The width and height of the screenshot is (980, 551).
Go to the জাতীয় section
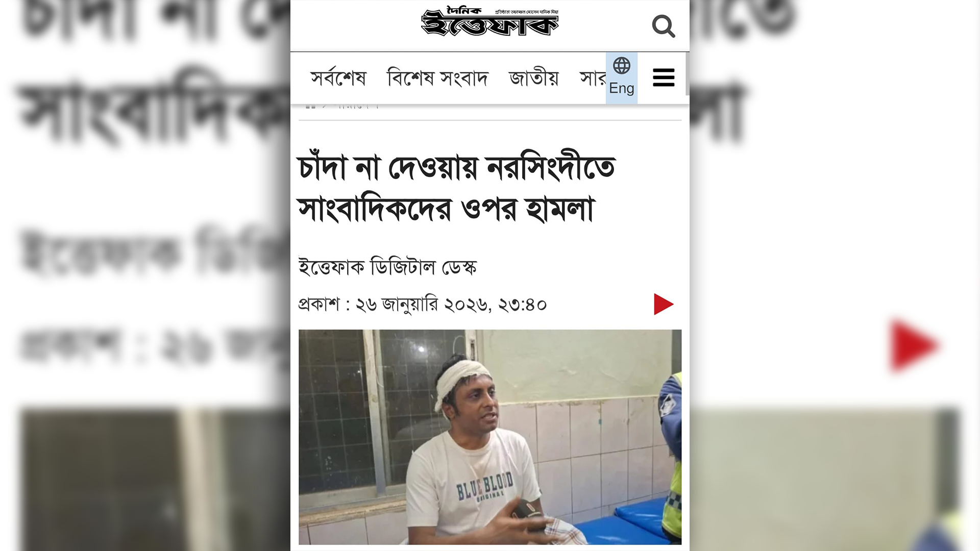(x=534, y=78)
